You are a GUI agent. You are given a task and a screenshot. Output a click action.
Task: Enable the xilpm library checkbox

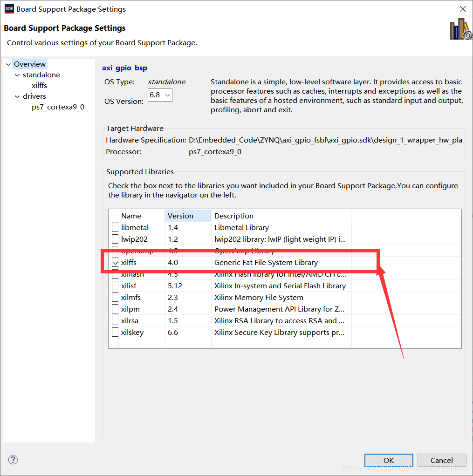tap(115, 309)
